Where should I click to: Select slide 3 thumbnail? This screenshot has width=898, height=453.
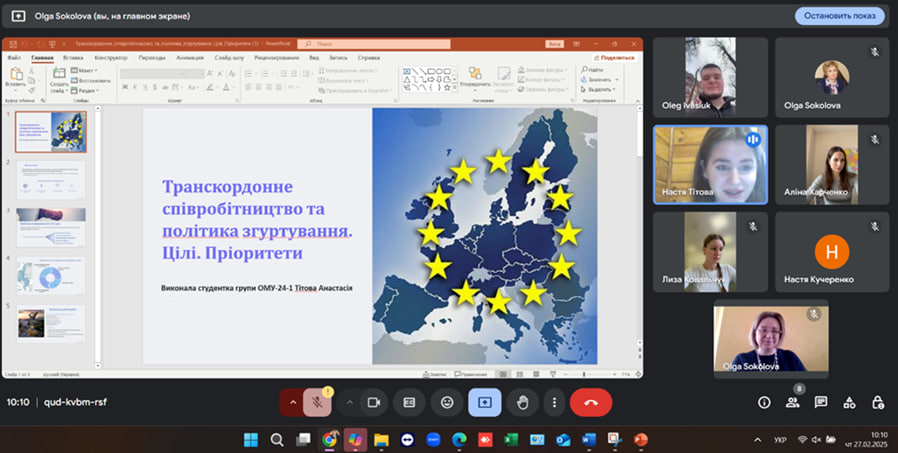(x=51, y=228)
